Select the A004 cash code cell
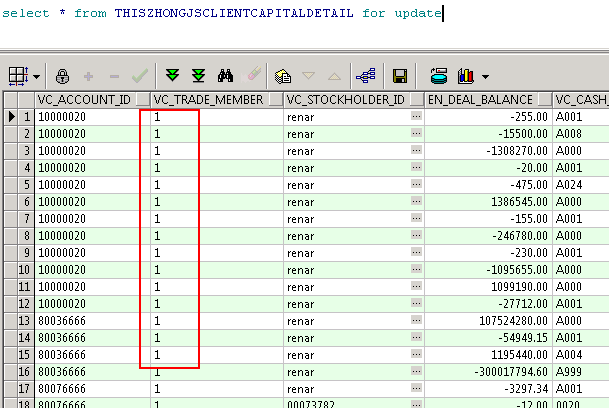The height and width of the screenshot is (408, 609). click(581, 355)
